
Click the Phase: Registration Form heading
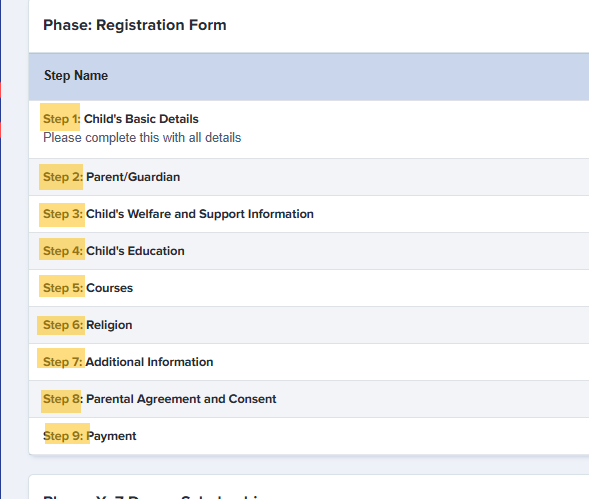(x=134, y=25)
